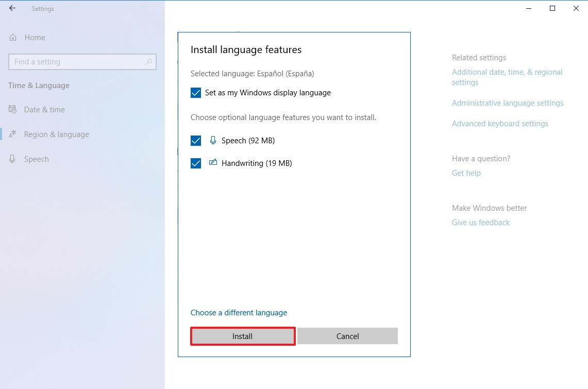
Task: Toggle the Speech (92 MB) checkbox
Action: (x=196, y=141)
